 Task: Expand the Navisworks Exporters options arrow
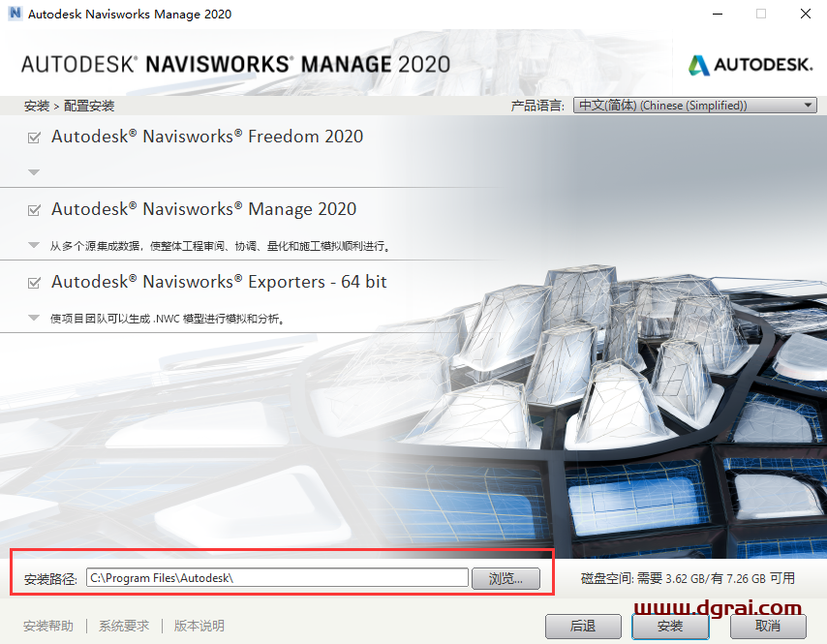(34, 318)
